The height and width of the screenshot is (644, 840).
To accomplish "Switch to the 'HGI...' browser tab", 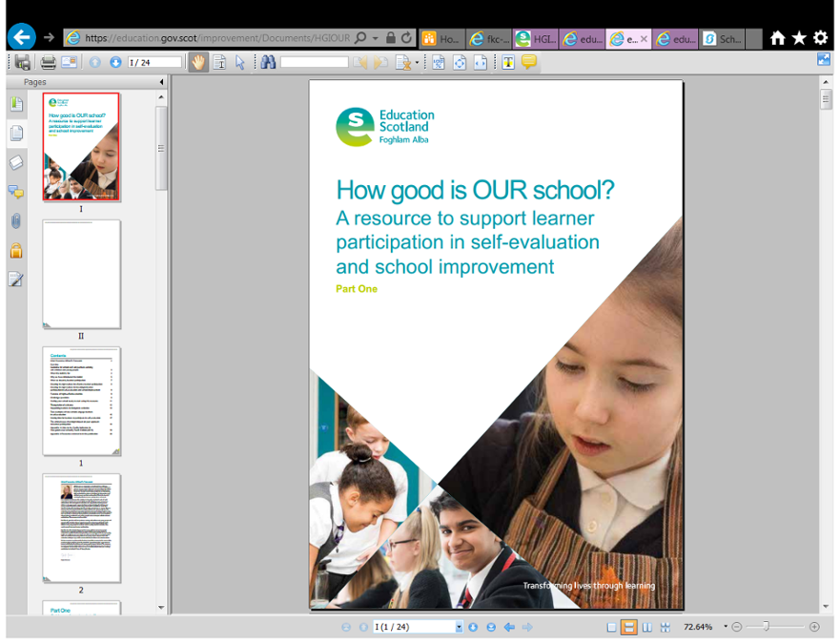I will point(535,39).
